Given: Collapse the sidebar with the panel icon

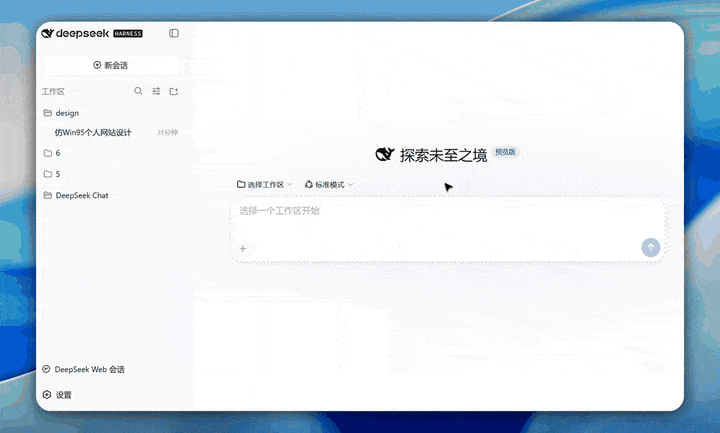Looking at the screenshot, I should pos(174,33).
